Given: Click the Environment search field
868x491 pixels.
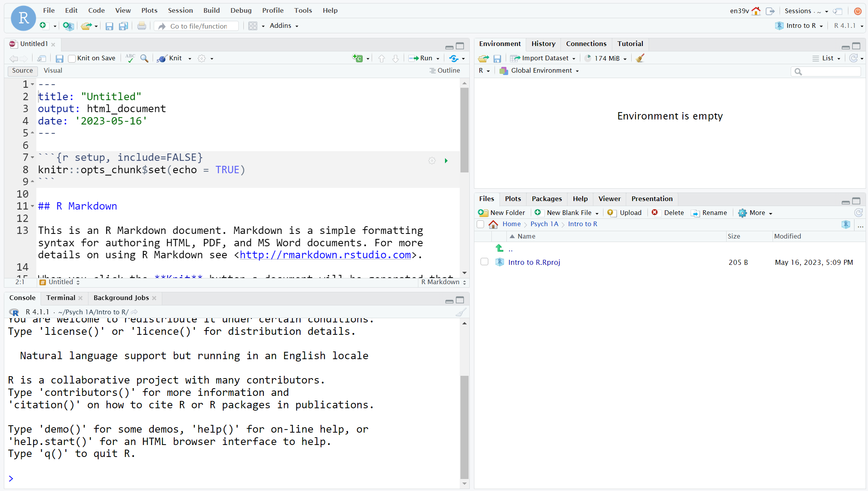Looking at the screenshot, I should [x=826, y=71].
